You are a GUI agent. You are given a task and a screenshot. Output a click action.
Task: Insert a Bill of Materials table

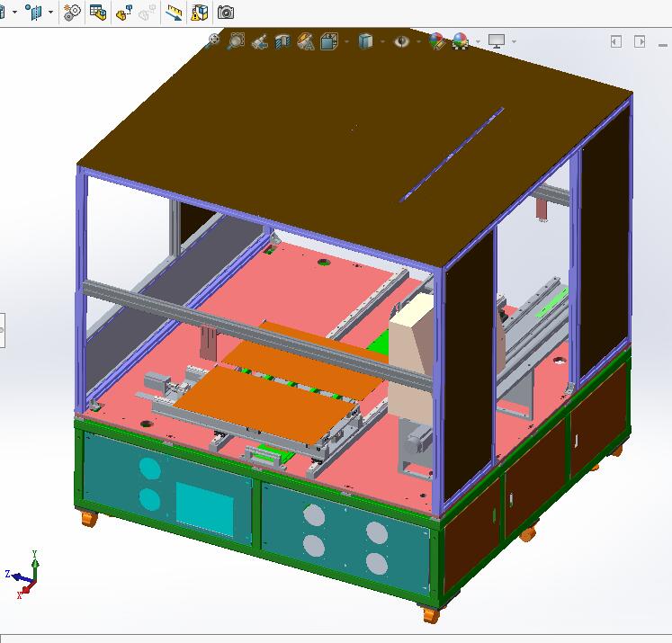(98, 12)
